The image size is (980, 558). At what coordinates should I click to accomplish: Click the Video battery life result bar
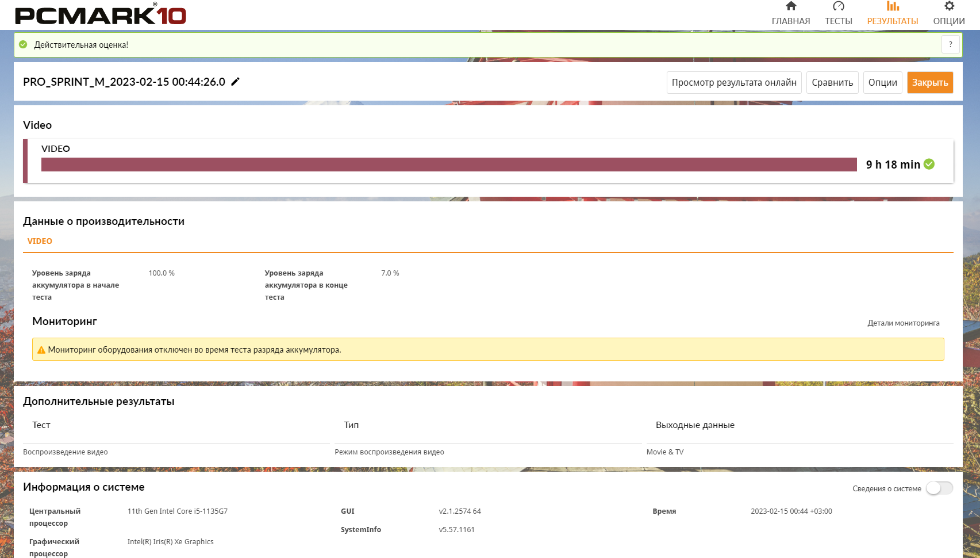[448, 165]
